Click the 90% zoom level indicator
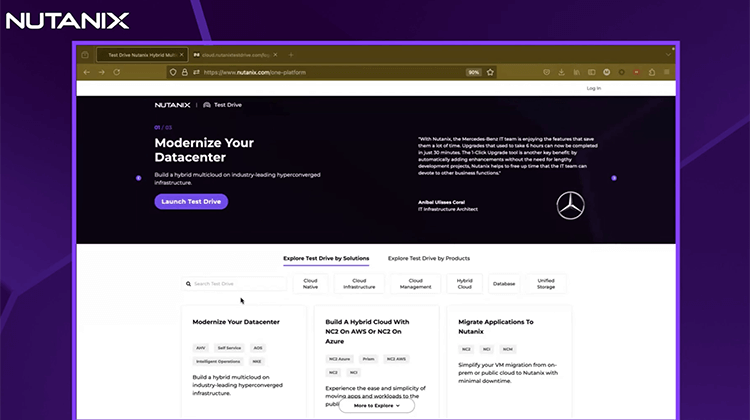Viewport: 750px width, 420px height. click(473, 72)
